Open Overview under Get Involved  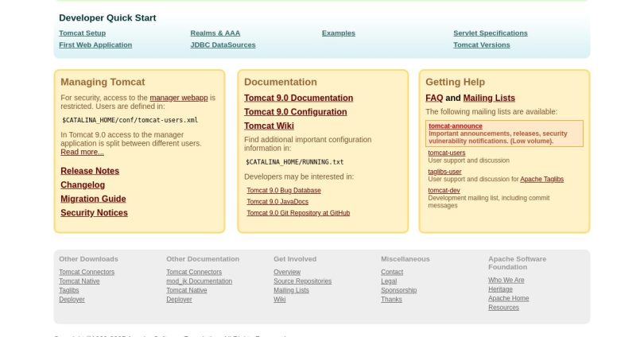pyautogui.click(x=287, y=272)
